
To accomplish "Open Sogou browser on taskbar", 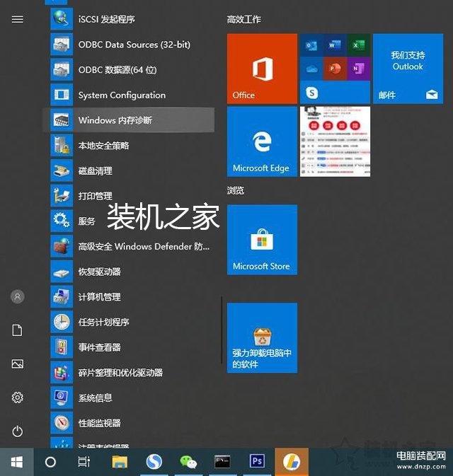I will tap(154, 462).
